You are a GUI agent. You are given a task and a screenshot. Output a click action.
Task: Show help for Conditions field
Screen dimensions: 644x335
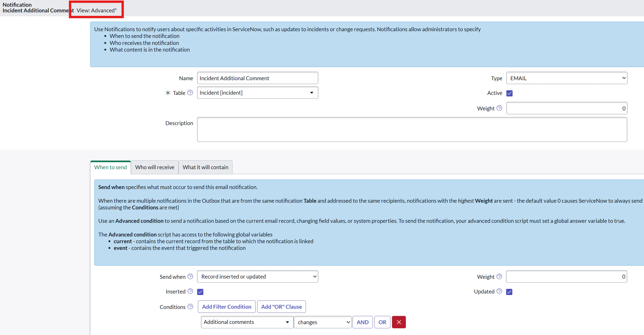[x=190, y=307]
